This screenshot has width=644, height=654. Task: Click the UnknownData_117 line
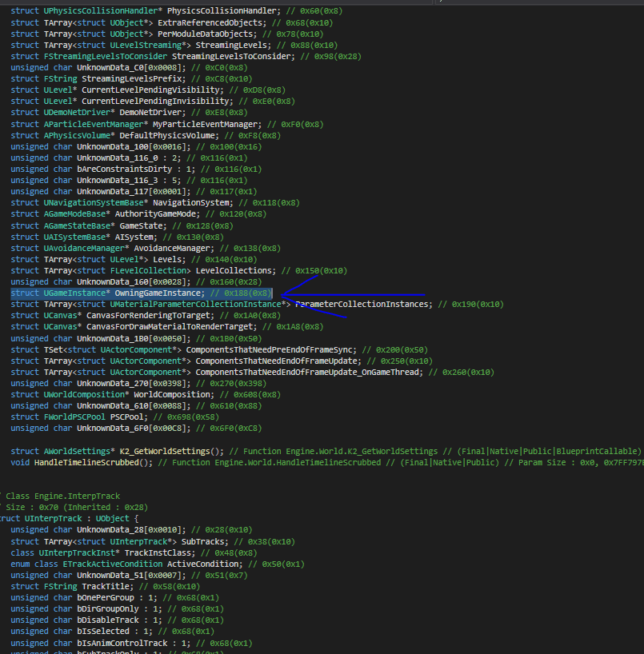pyautogui.click(x=134, y=192)
